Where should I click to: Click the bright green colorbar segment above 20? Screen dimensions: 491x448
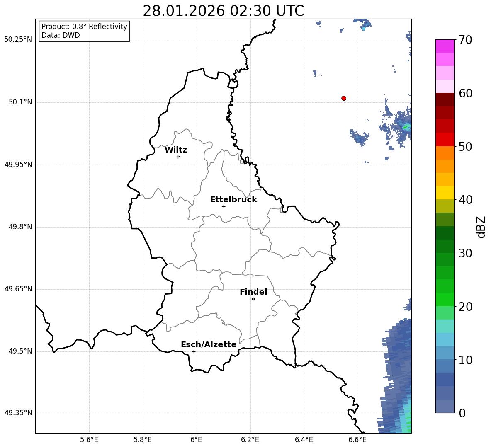445,299
